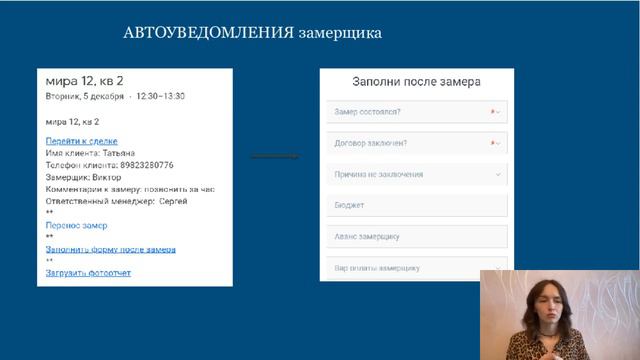The height and width of the screenshot is (360, 640).
Task: Open the 'Договор заключен?' dropdown
Action: click(417, 143)
